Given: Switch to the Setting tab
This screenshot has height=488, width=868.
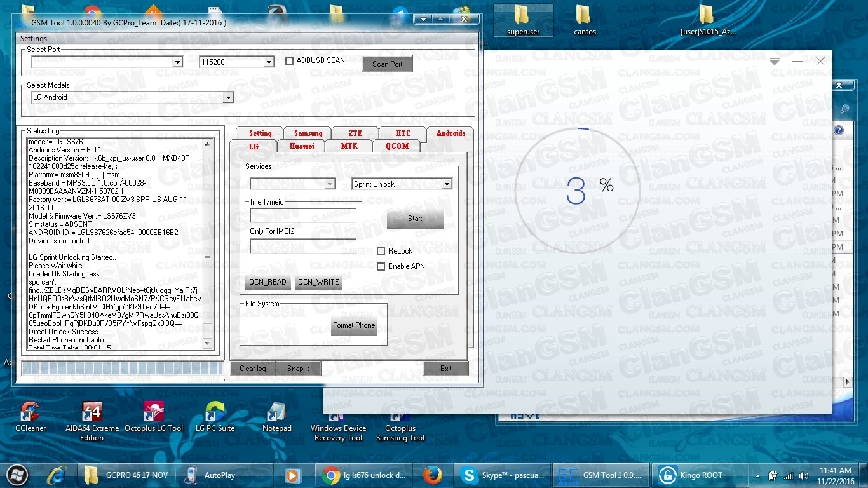Looking at the screenshot, I should 260,133.
